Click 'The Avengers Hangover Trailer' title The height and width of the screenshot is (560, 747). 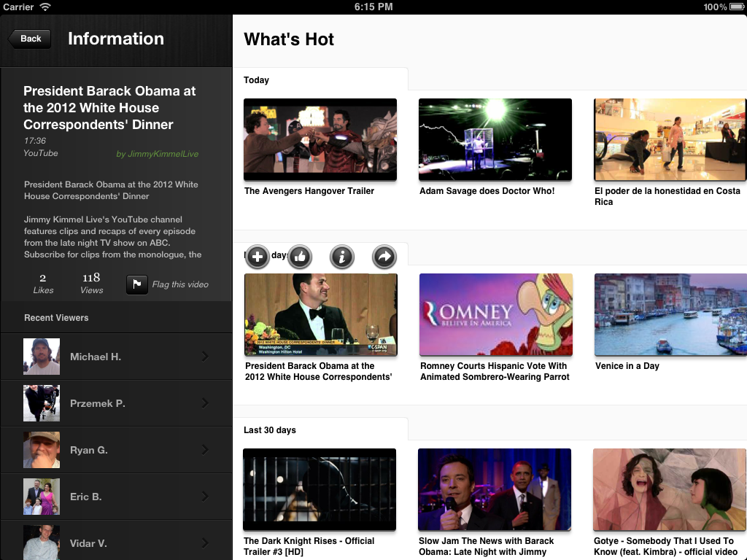309,191
